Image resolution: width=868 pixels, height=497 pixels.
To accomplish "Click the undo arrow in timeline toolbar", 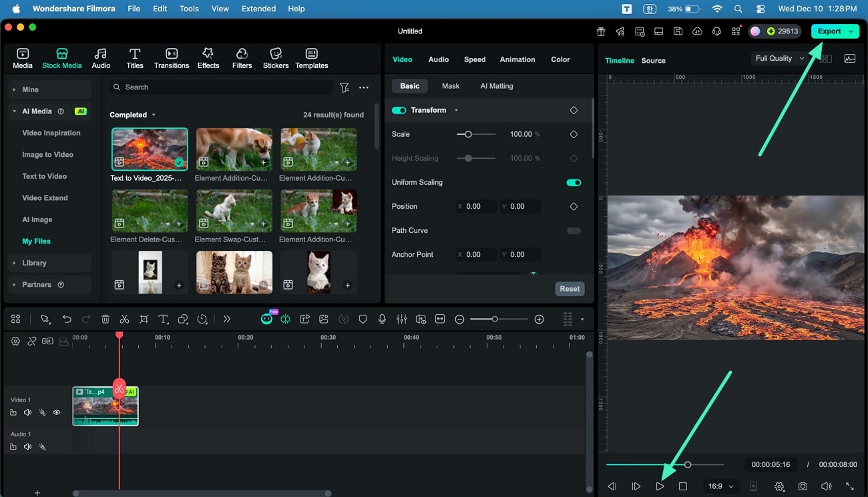I will click(x=67, y=320).
